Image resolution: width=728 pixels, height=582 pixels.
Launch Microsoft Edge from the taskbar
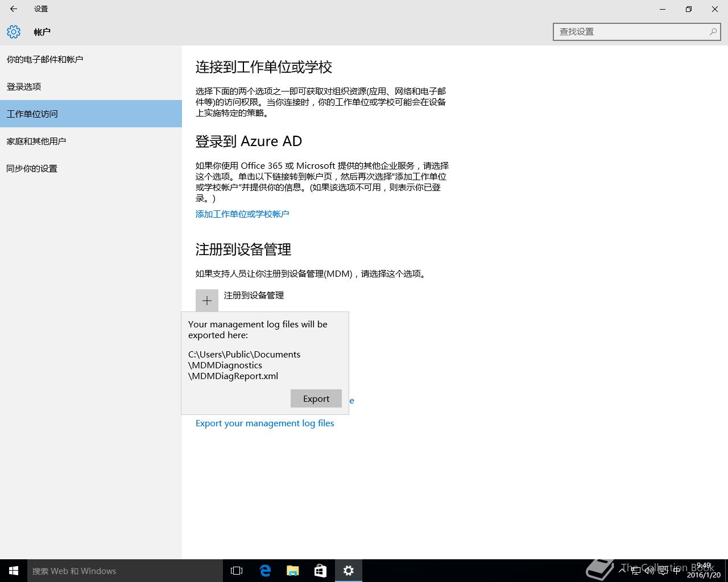265,571
